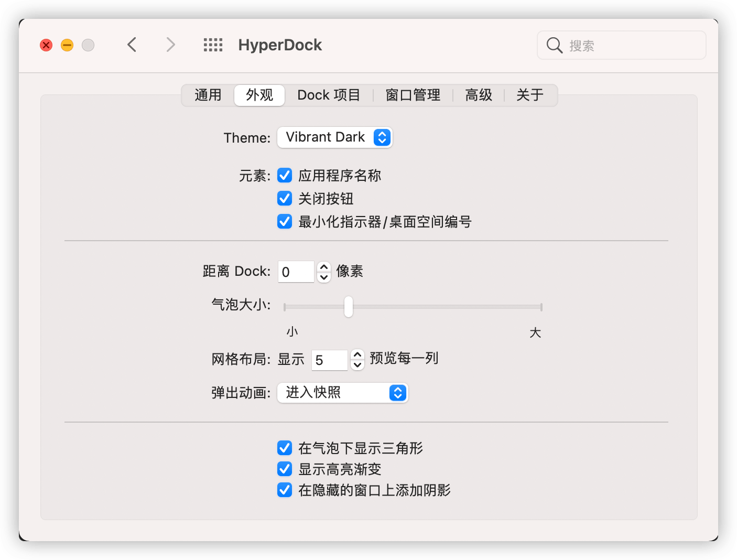This screenshot has width=737, height=560.
Task: Toggle 在隐藏的窗口上添加阴影 checkbox
Action: coord(285,490)
